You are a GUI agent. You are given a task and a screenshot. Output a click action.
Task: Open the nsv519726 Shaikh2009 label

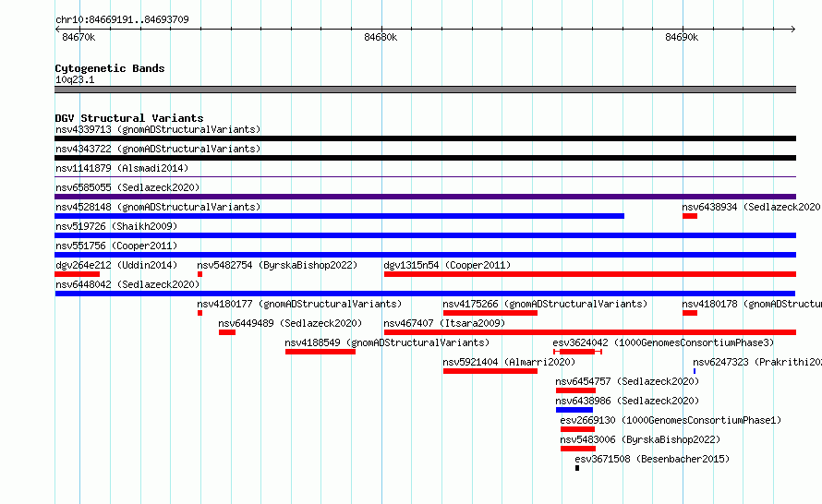pos(116,226)
